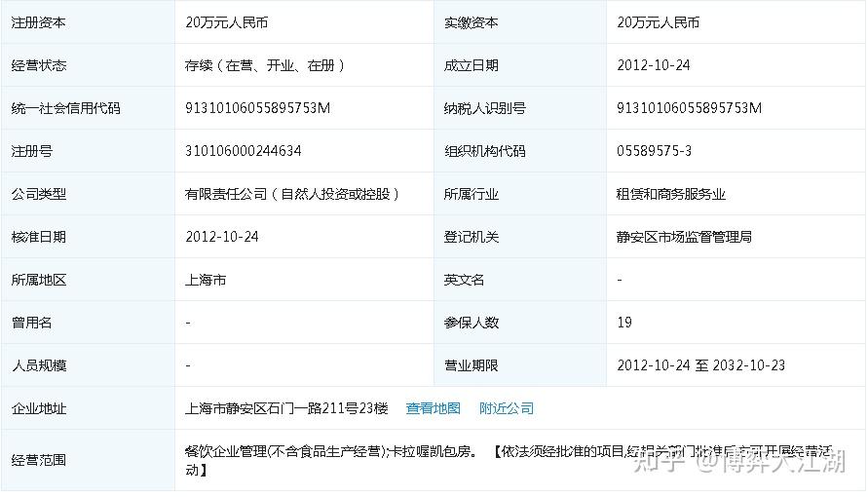The image size is (868, 497).
Task: Open the 附近公司 link
Action: (507, 408)
